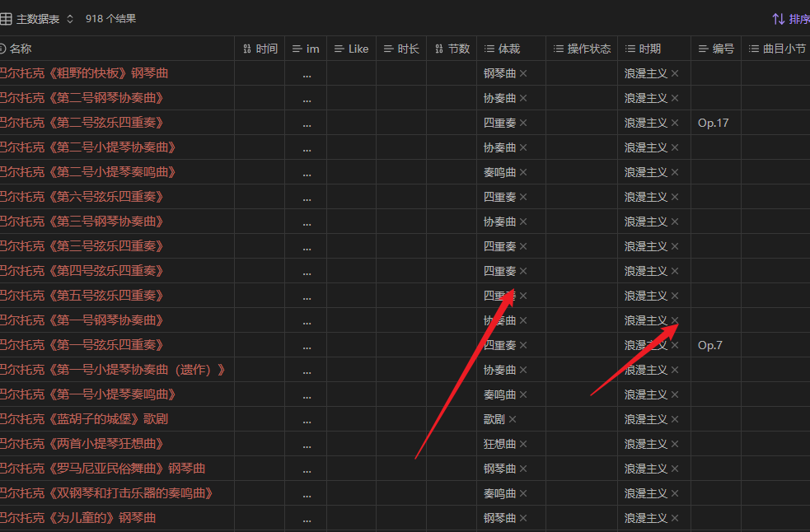Remove 钢琴曲 tag from 《粗野的快板》 row
Screen dimensions: 810x532
point(523,73)
